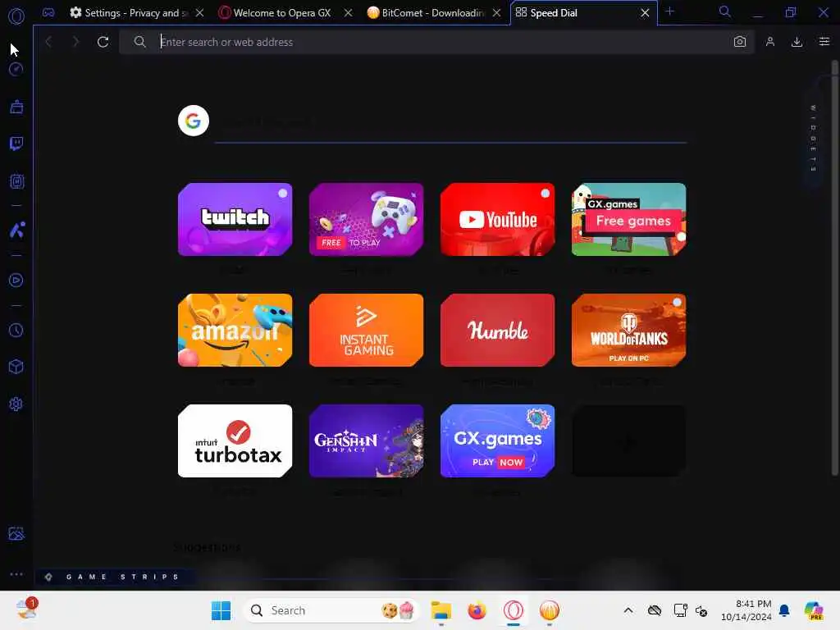The width and height of the screenshot is (840, 630).
Task: Add a site with plus tile
Action: click(629, 441)
